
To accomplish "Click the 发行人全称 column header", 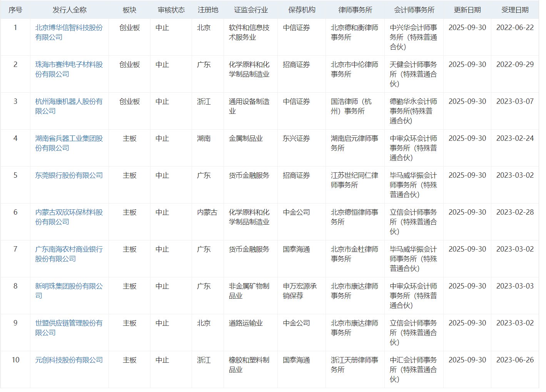I will [69, 10].
